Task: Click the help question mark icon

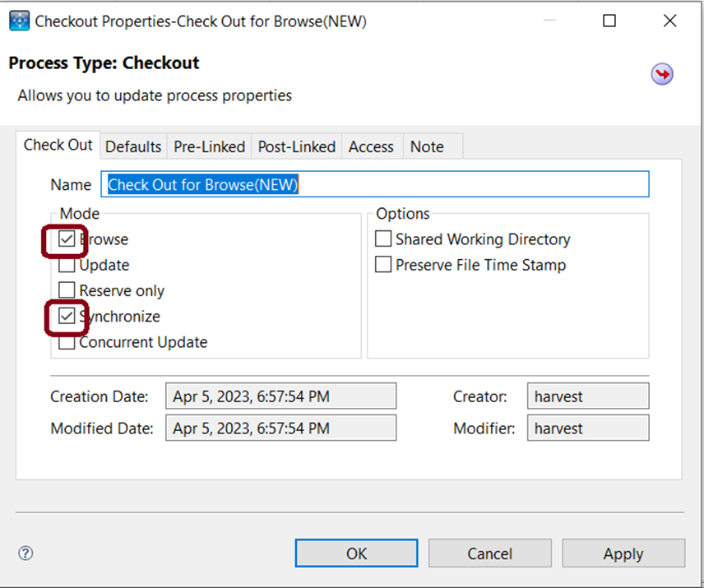Action: pyautogui.click(x=25, y=553)
